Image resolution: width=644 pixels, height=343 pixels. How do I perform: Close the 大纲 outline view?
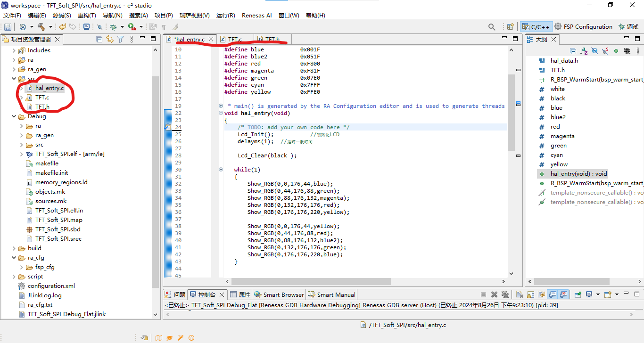tap(554, 40)
